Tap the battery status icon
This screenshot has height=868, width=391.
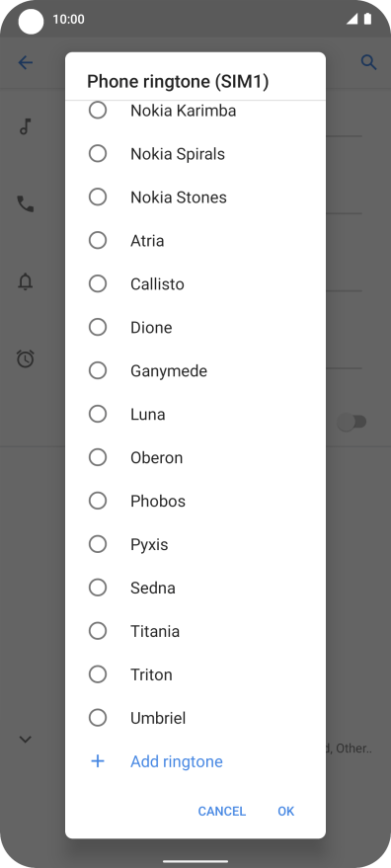point(367,20)
